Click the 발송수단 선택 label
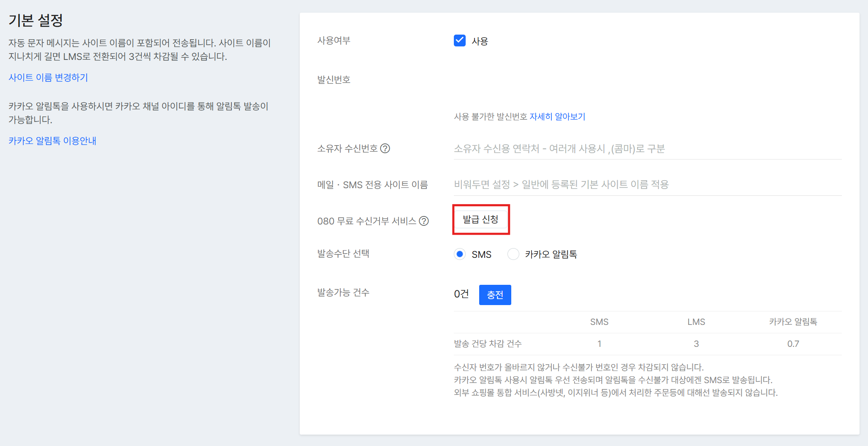Image resolution: width=868 pixels, height=446 pixels. pyautogui.click(x=343, y=254)
